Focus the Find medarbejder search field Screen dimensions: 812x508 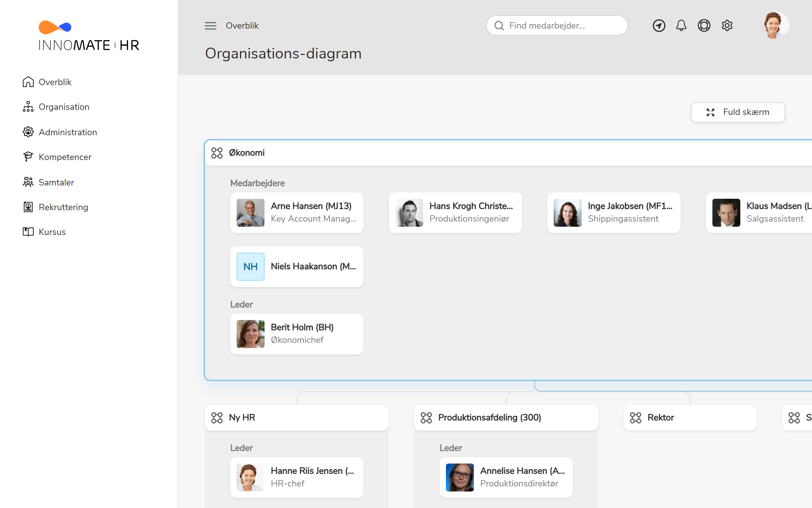coord(557,25)
